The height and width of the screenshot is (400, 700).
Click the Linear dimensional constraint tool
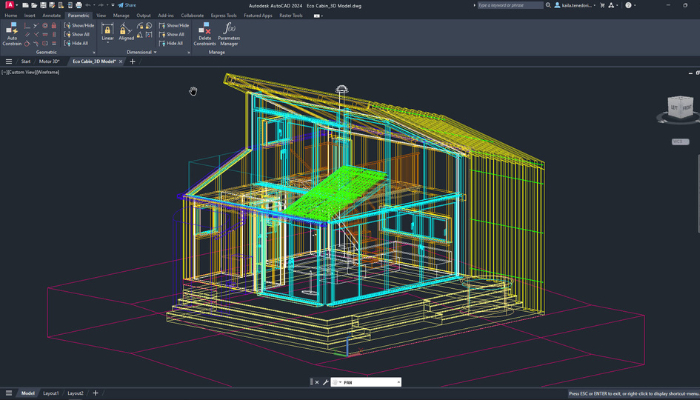coord(107,32)
